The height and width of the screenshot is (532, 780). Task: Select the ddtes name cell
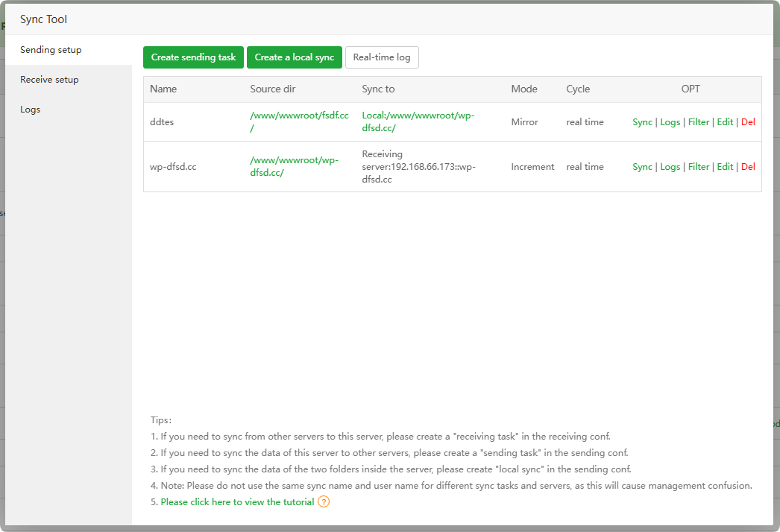(x=162, y=121)
